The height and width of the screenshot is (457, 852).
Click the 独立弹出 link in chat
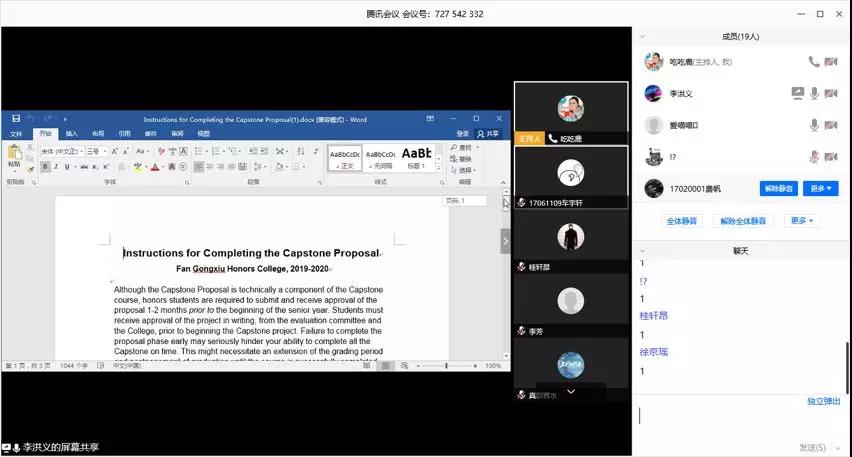(x=825, y=401)
